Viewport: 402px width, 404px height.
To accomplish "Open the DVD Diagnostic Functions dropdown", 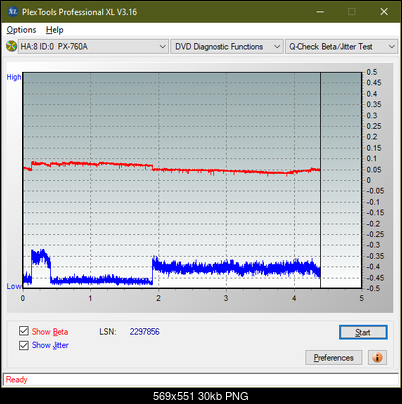I will pos(227,47).
